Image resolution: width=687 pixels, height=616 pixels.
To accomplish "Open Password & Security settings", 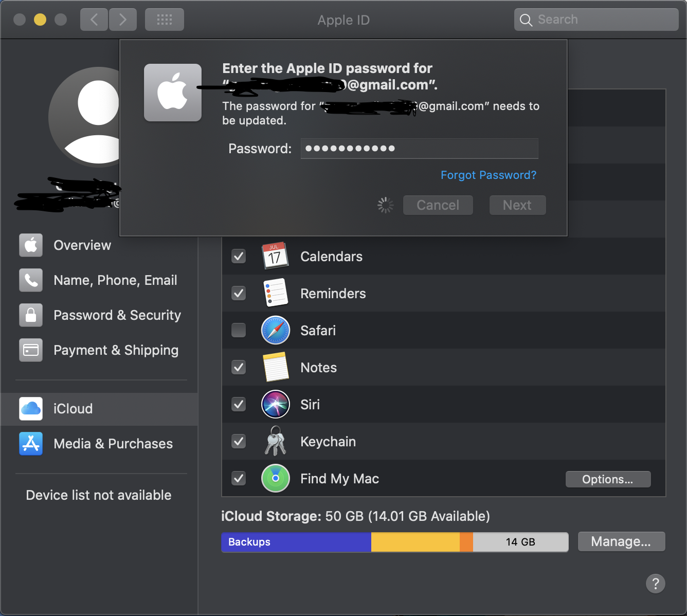I will click(x=100, y=315).
